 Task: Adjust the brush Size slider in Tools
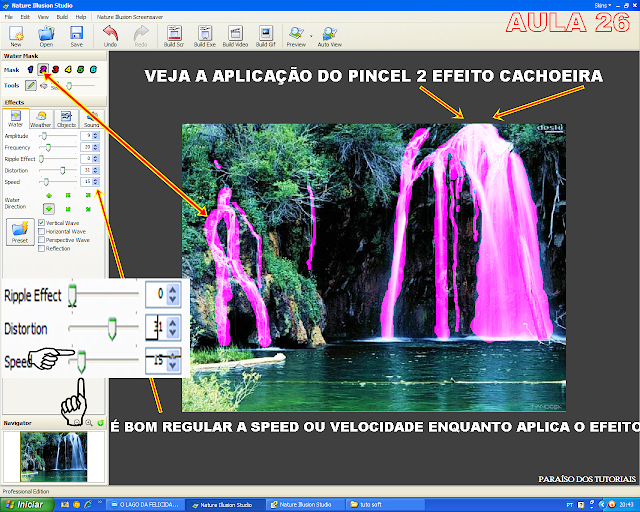[x=80, y=86]
